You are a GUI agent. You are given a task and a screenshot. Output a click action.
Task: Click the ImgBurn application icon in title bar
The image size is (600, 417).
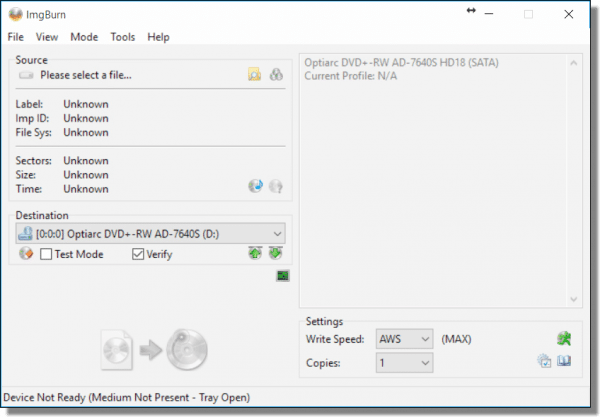[16, 15]
